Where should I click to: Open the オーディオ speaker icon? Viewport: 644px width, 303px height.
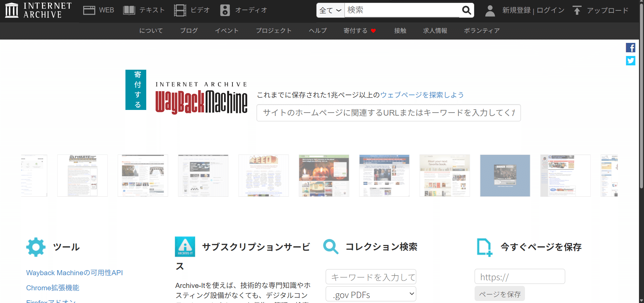(225, 10)
